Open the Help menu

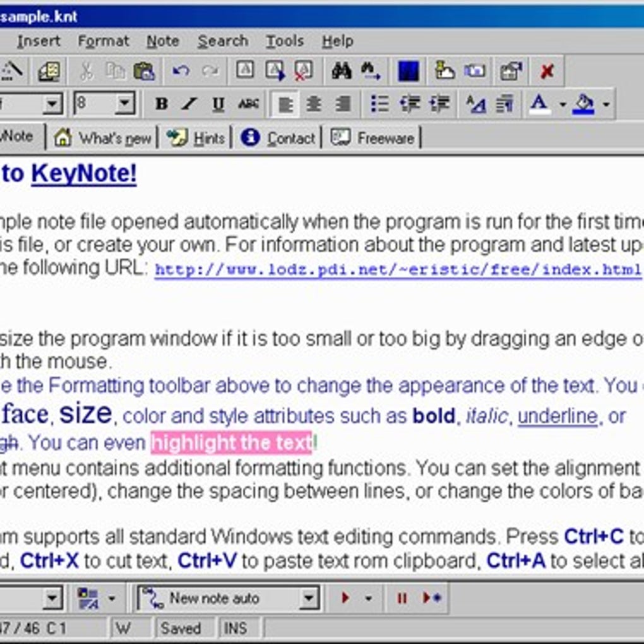coord(338,41)
